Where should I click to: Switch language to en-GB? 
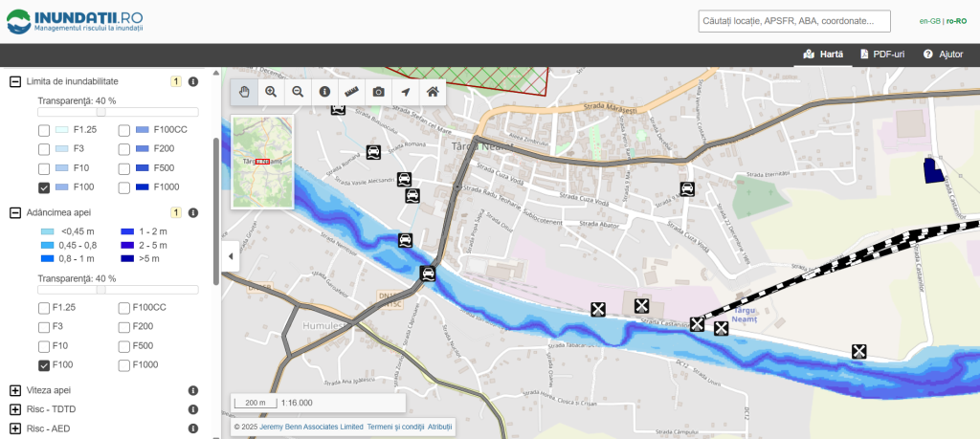click(x=928, y=21)
